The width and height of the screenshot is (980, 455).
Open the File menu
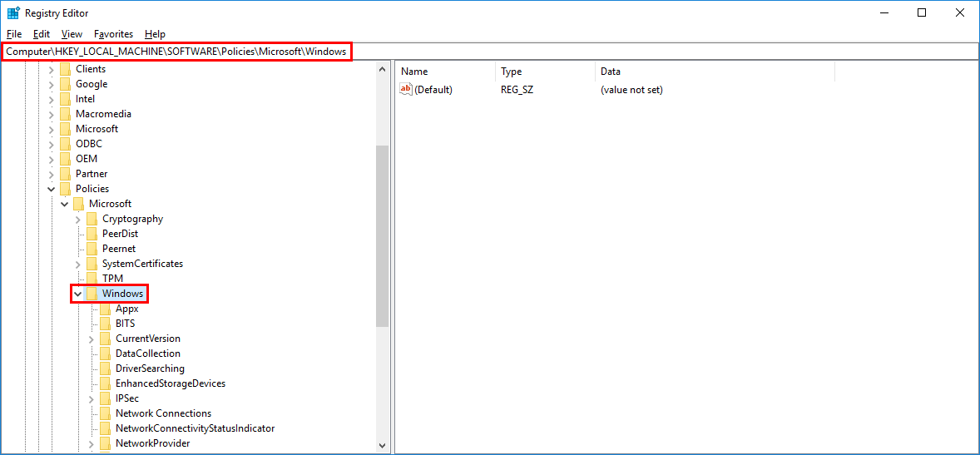pos(14,34)
